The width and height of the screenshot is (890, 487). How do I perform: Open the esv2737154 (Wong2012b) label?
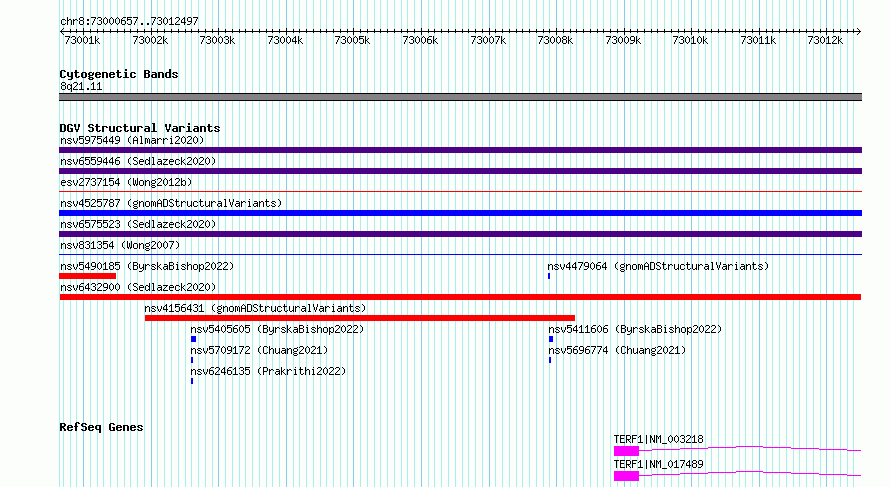point(126,182)
